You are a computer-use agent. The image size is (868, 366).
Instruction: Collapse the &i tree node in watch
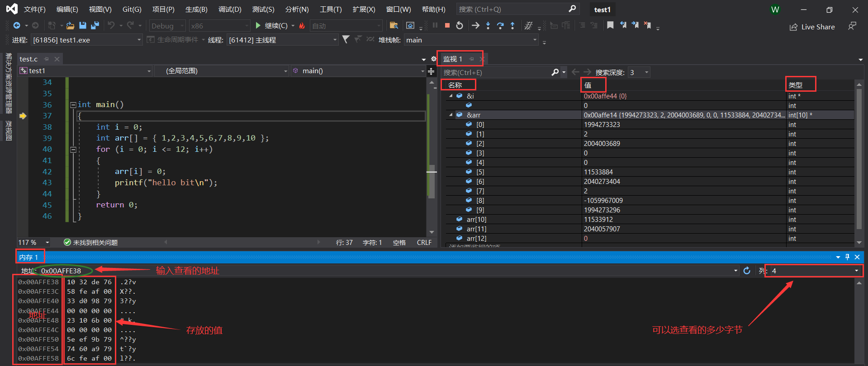click(451, 96)
